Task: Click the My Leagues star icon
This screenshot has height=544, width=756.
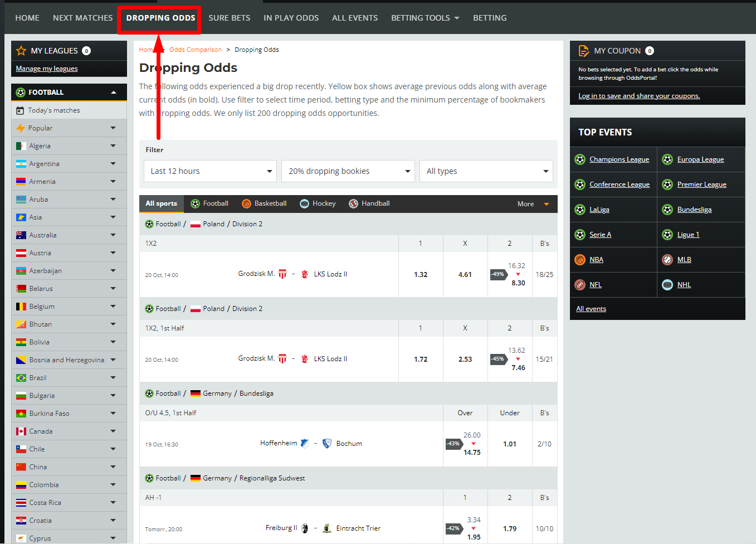Action: point(21,51)
